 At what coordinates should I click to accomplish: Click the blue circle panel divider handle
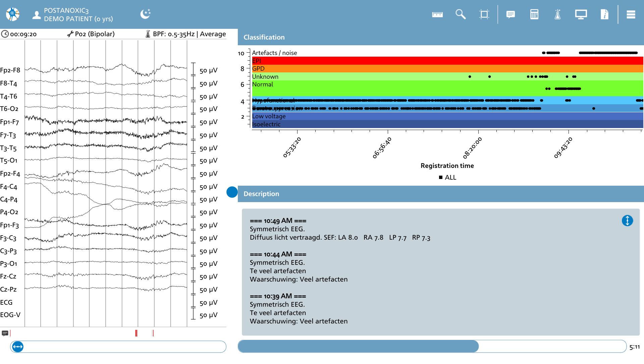click(x=232, y=192)
